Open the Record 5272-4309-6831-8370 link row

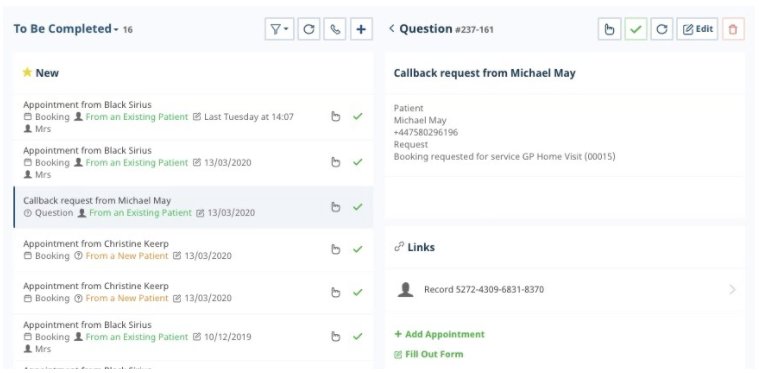[565, 289]
